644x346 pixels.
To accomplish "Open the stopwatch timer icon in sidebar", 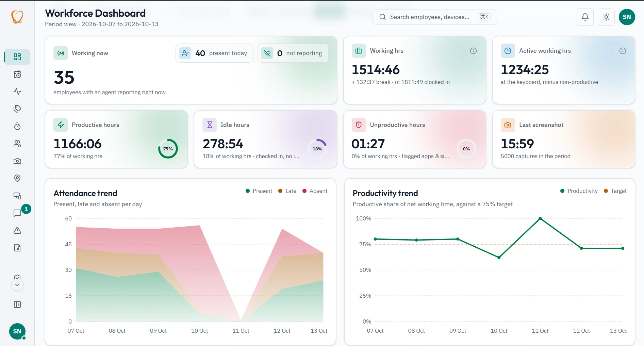I will [17, 127].
